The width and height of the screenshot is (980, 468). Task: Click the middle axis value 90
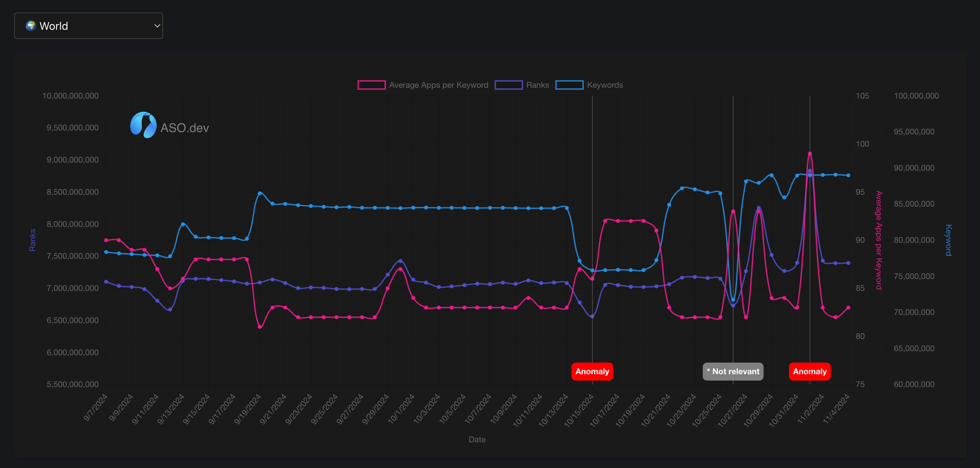click(860, 240)
